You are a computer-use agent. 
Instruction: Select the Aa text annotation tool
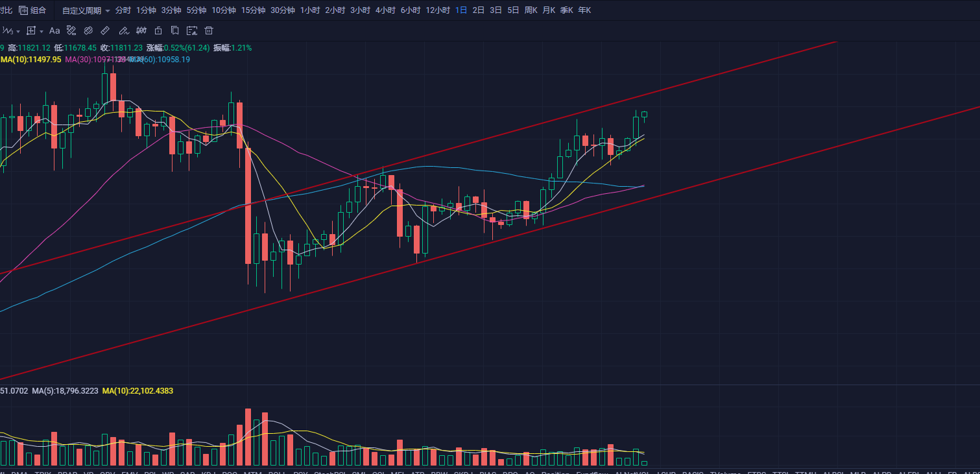tap(54, 30)
